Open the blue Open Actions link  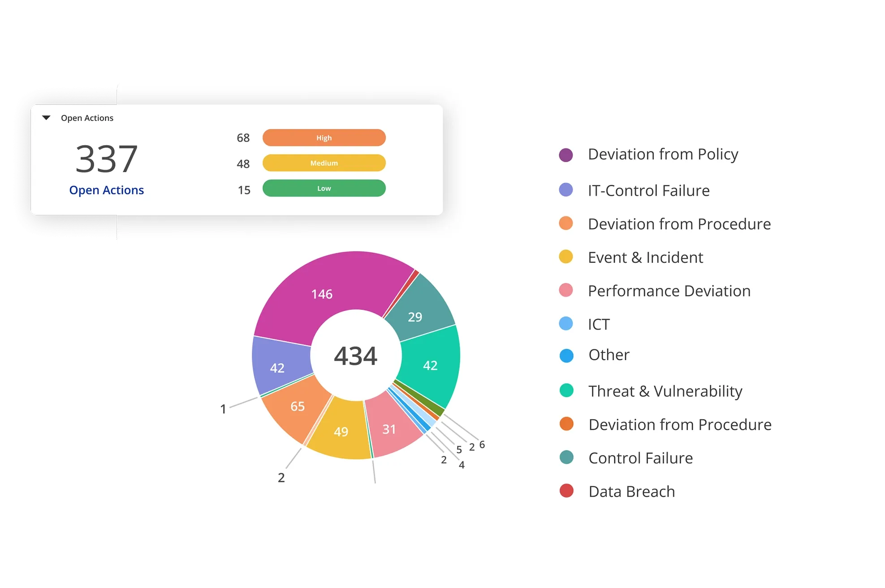(x=107, y=190)
